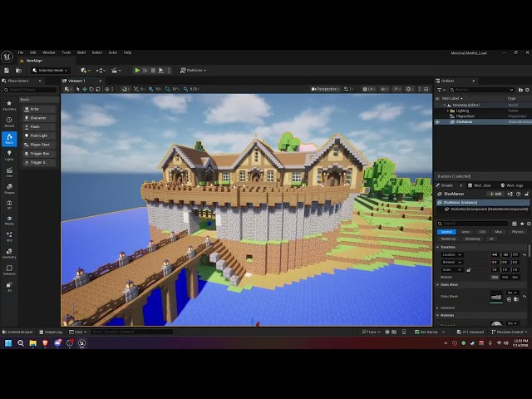This screenshot has height=399, width=532.
Task: Open the Window menu
Action: point(48,52)
